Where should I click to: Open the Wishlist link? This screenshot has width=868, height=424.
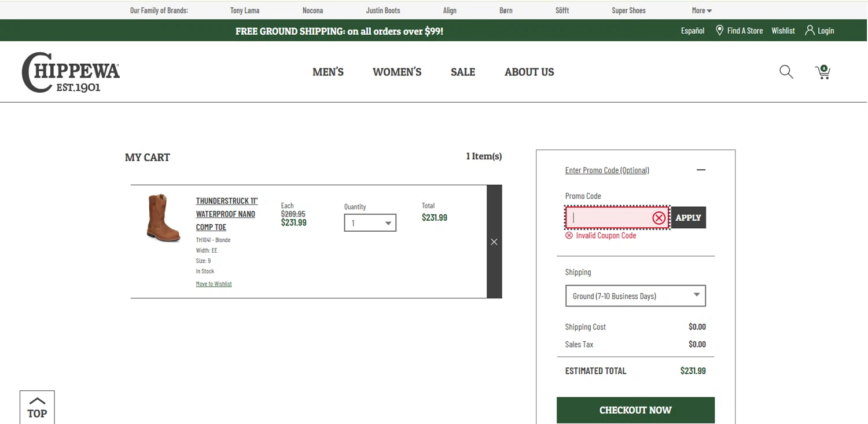pos(783,31)
